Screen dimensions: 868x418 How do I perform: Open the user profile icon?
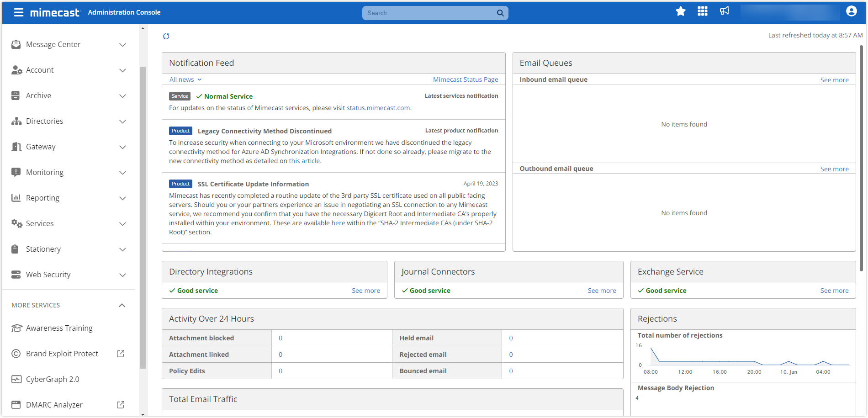(x=851, y=11)
